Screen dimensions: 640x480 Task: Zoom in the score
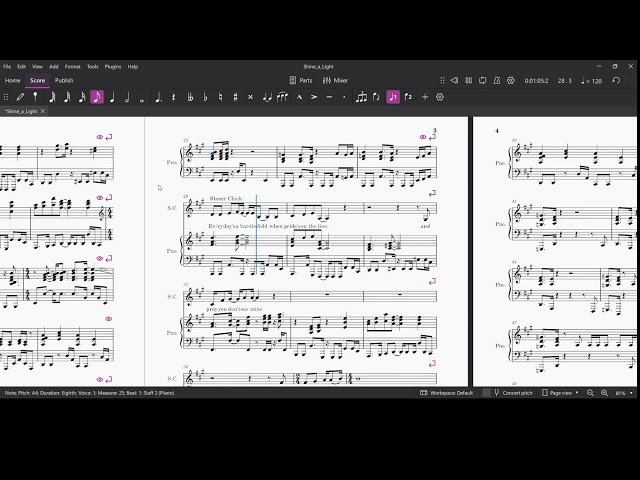pos(604,393)
